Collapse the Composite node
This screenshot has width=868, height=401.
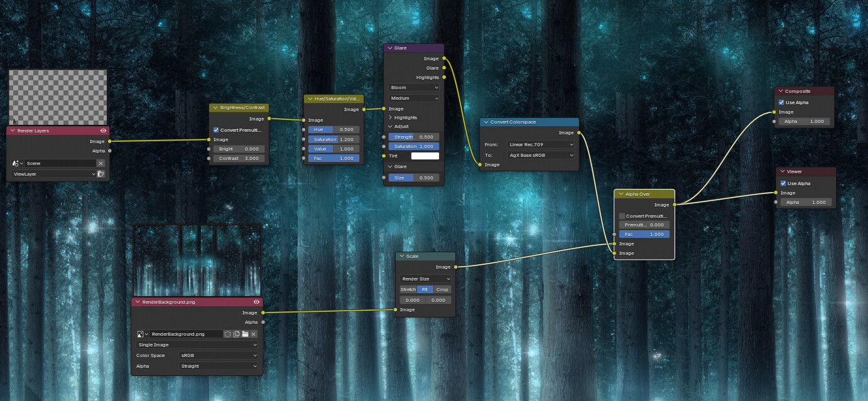coord(781,91)
